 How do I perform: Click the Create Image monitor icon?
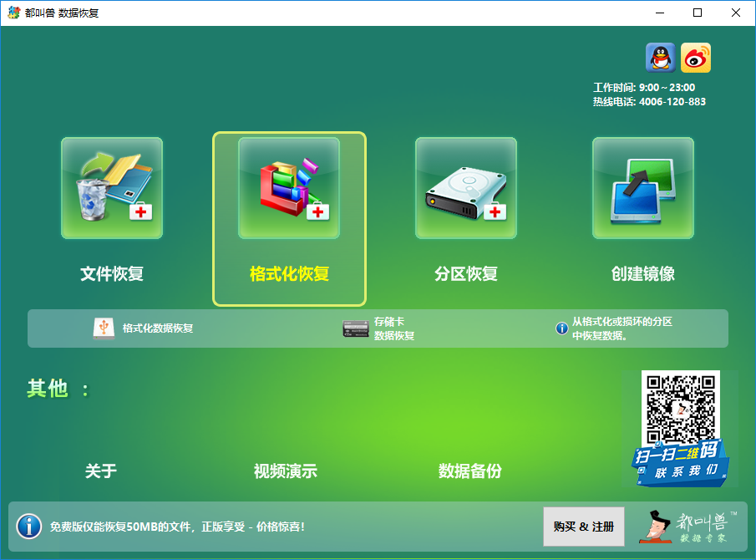643,188
